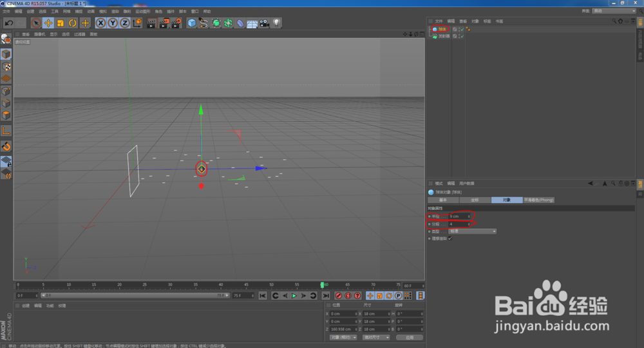
Task: Click Go to End of animation button
Action: click(326, 296)
